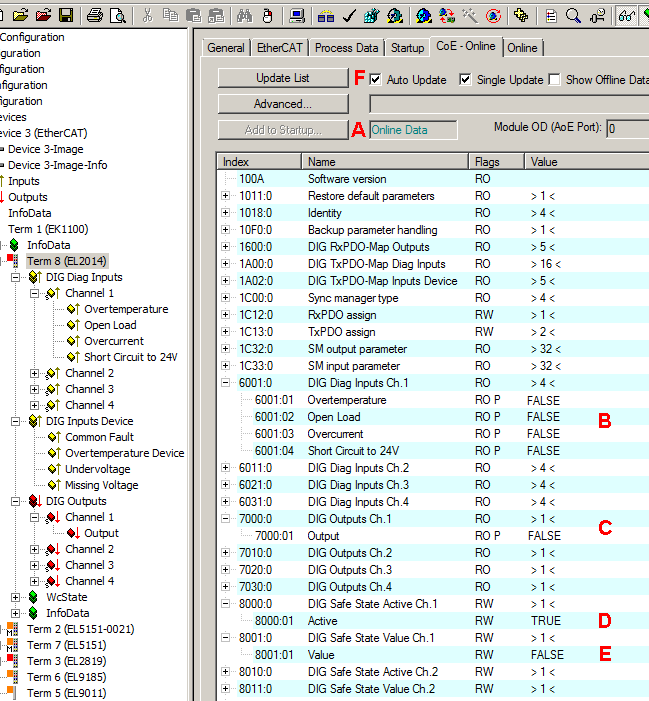649x701 pixels.
Task: Click the Name column header
Action: click(385, 162)
